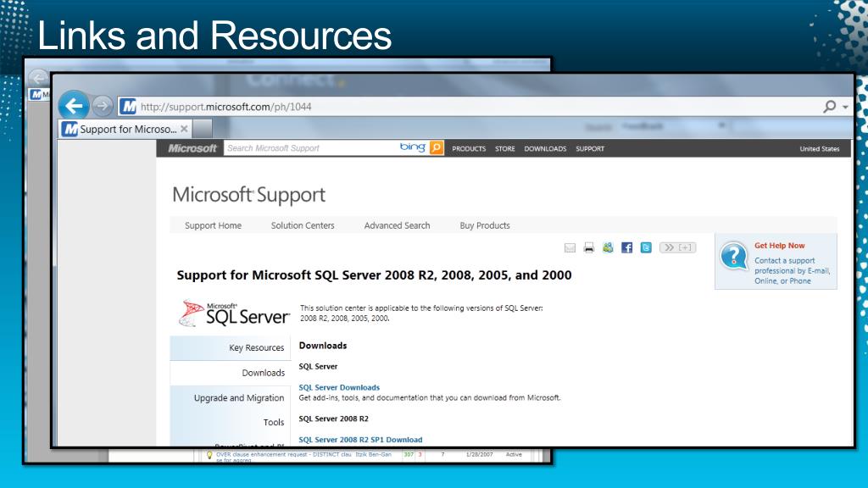This screenshot has height=488, width=868.
Task: Click the 'SQL Server 2008 R2' subheading
Action: pos(334,419)
